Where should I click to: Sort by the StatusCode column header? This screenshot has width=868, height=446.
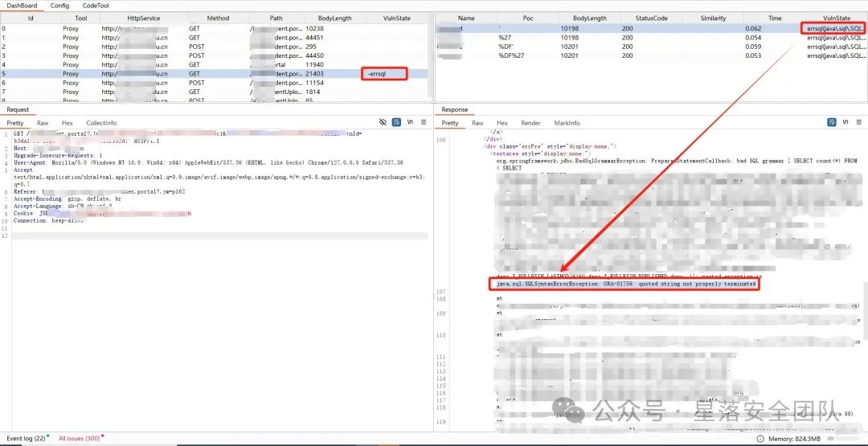pos(651,18)
